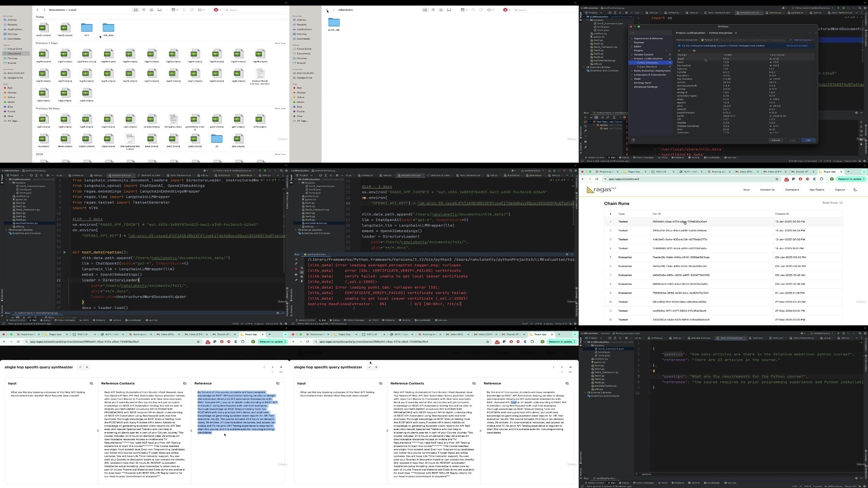The height and width of the screenshot is (488, 868).
Task: Click Contact Us on ragas dashboard
Action: (x=767, y=190)
